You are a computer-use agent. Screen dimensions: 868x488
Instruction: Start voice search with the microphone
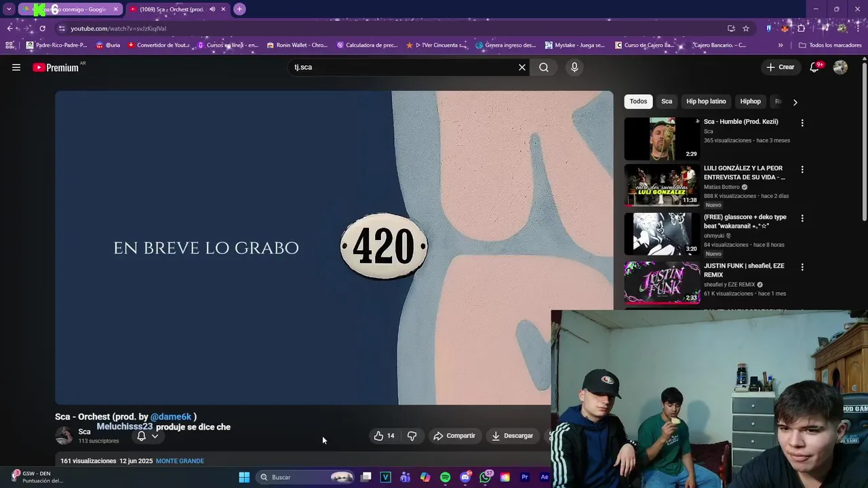pyautogui.click(x=574, y=67)
